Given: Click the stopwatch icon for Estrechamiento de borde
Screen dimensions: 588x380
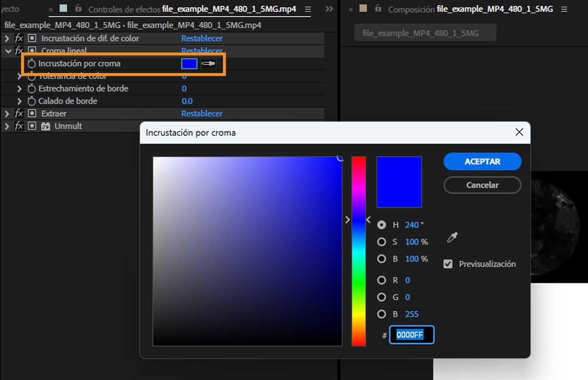Looking at the screenshot, I should (x=31, y=88).
